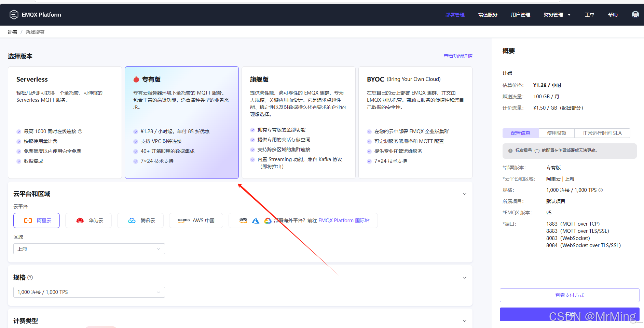The height and width of the screenshot is (328, 644).
Task: Collapse the 规格 section chevron
Action: pos(465,277)
